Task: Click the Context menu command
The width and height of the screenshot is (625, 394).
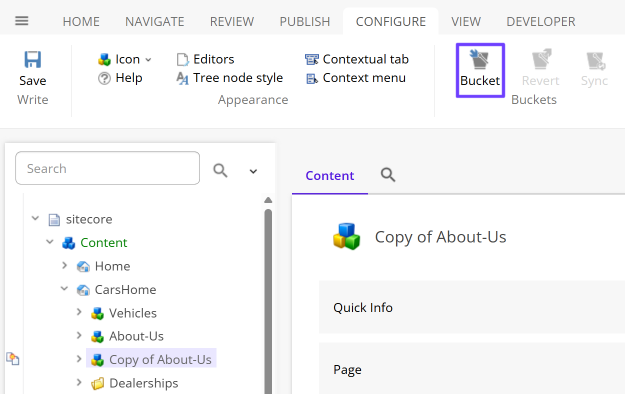Action: [356, 78]
